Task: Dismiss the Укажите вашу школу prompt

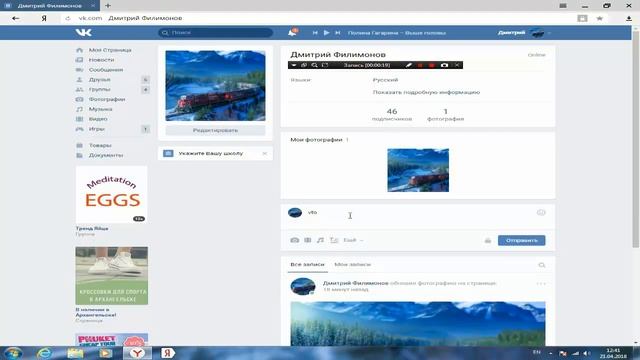Action: [x=264, y=153]
